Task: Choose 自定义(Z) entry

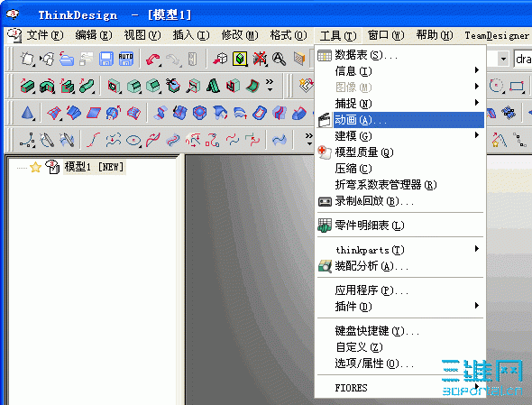Action: [x=400, y=346]
